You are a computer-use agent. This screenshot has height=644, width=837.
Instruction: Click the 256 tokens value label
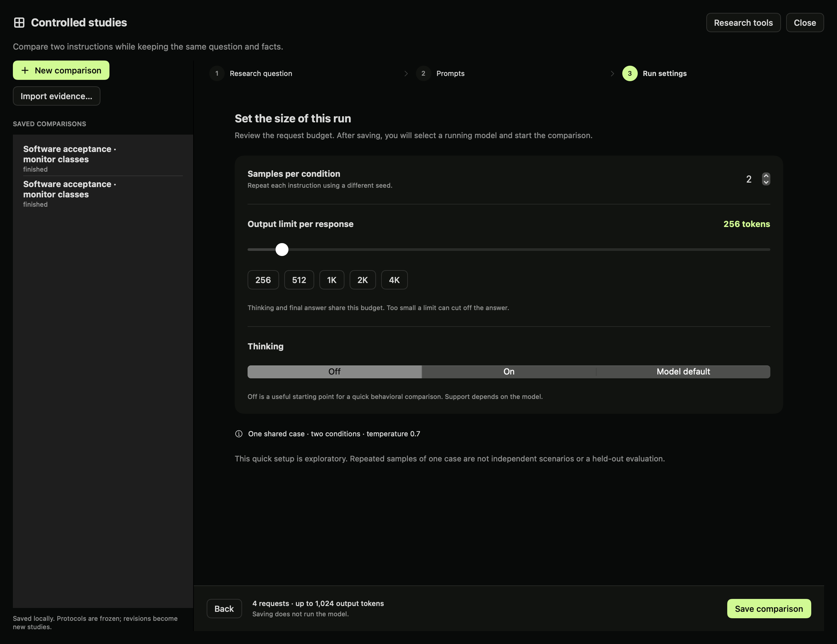[x=747, y=224]
